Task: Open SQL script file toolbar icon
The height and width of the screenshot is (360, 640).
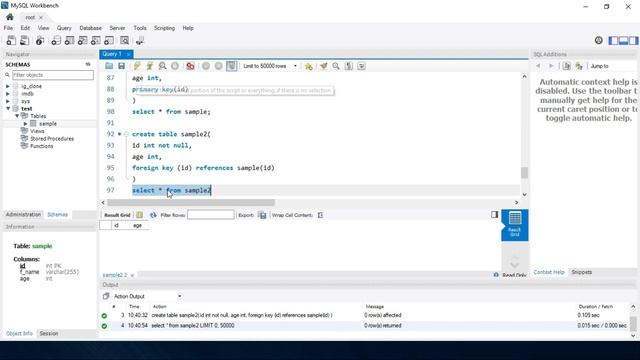Action: coord(24,40)
